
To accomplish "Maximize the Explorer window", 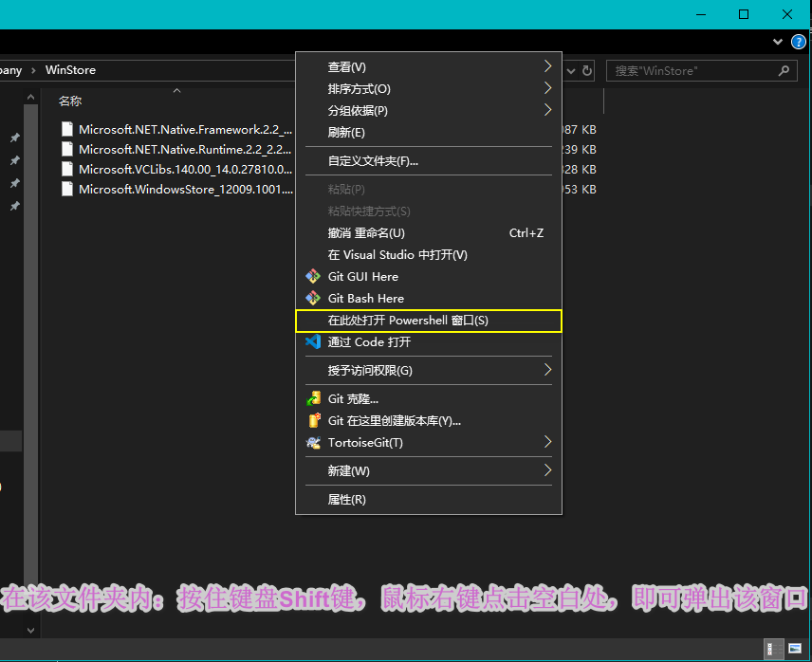I will [744, 14].
